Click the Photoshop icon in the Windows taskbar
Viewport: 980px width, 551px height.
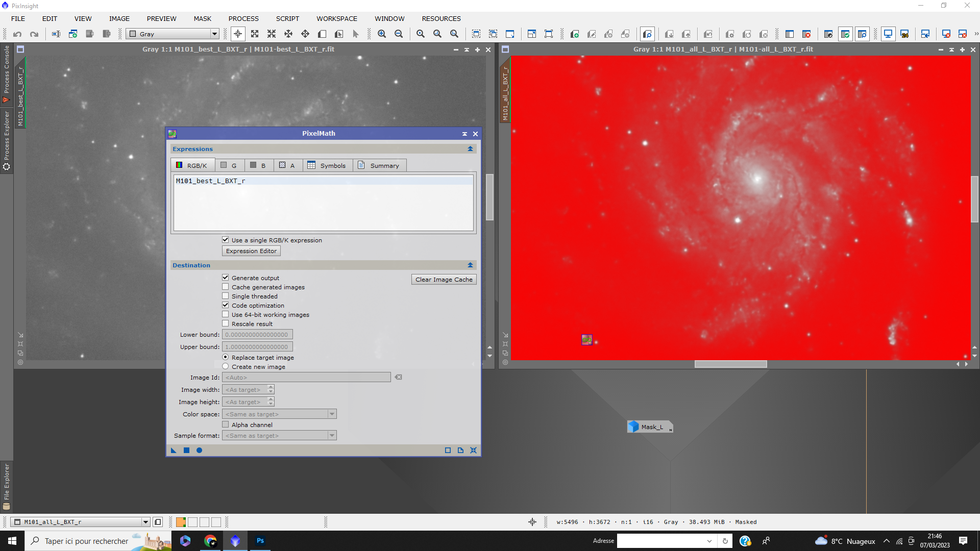click(x=260, y=541)
